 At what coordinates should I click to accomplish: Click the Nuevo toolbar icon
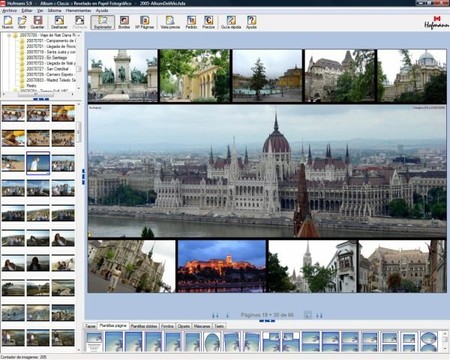pos(7,22)
